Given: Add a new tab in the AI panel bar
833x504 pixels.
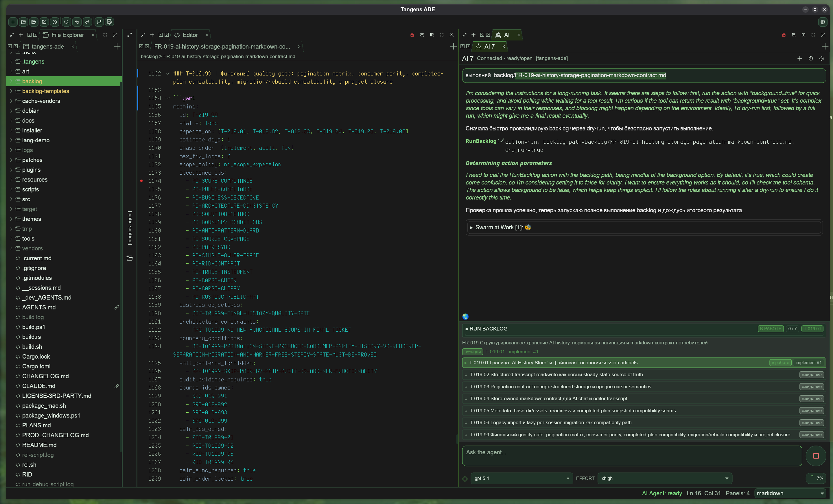Looking at the screenshot, I should click(x=825, y=46).
